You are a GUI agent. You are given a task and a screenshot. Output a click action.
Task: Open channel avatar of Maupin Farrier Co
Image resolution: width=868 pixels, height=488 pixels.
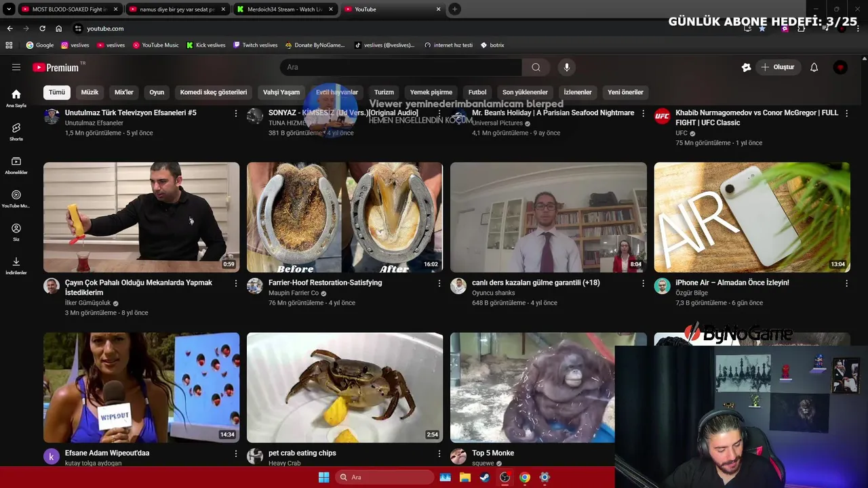(x=255, y=285)
